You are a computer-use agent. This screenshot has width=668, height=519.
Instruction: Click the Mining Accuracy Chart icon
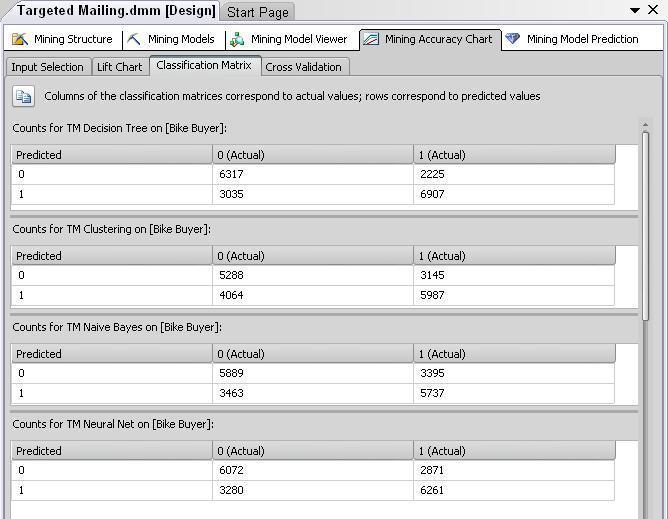(x=371, y=39)
